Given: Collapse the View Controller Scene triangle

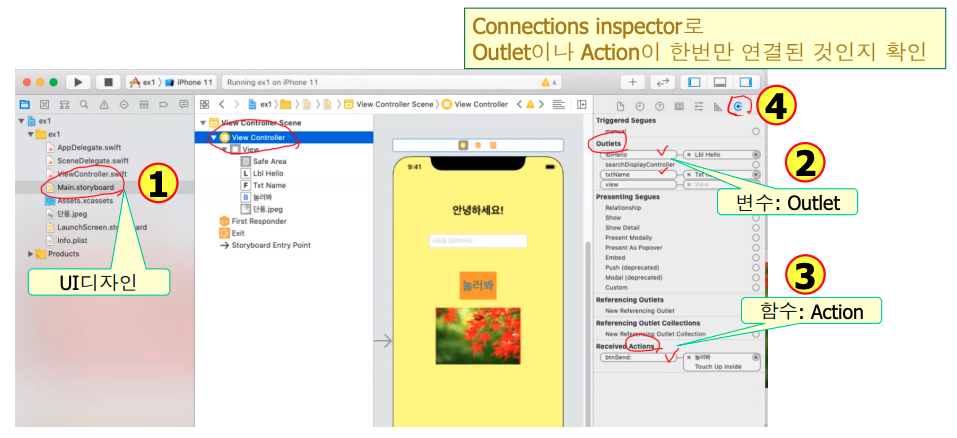Looking at the screenshot, I should pos(203,123).
